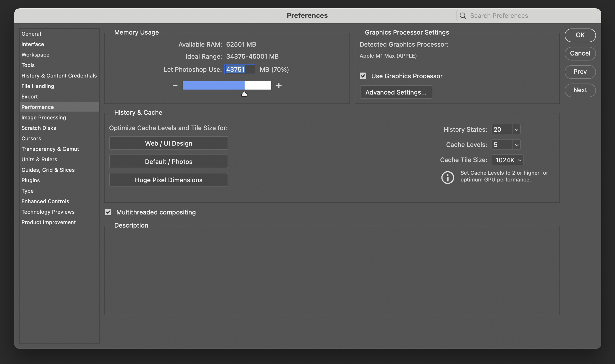This screenshot has width=615, height=364.
Task: Open Enhanced Controls preferences
Action: click(60, 201)
